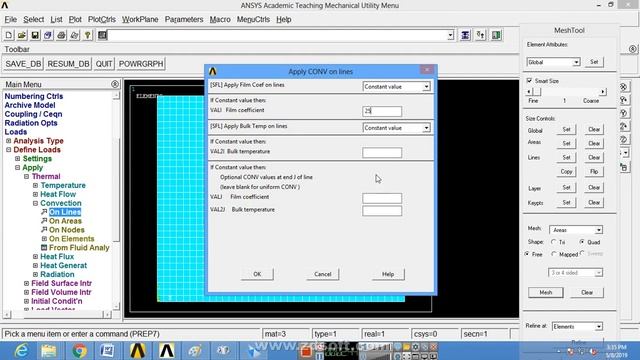Click the Mesh button in MeshTool

pyautogui.click(x=546, y=292)
